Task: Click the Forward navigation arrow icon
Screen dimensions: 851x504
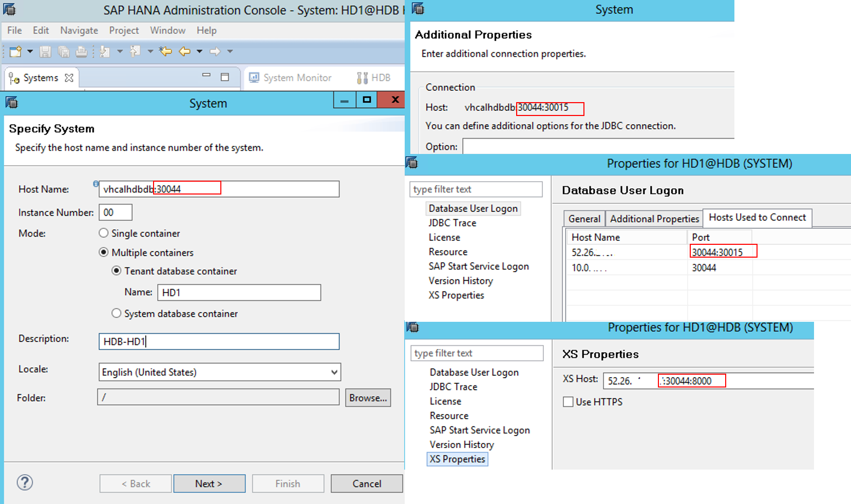Action: (x=216, y=51)
